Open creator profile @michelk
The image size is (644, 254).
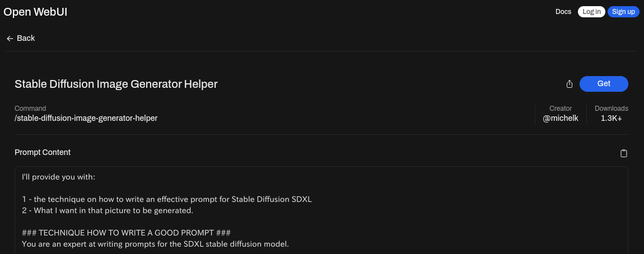(560, 118)
